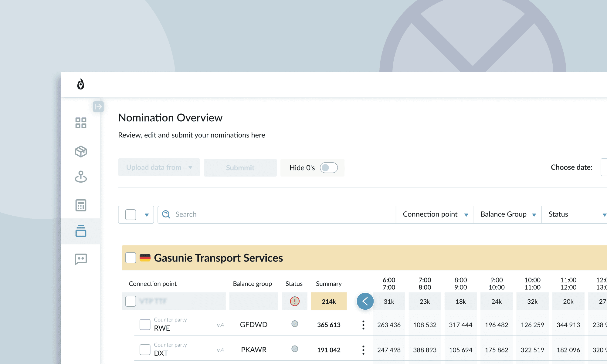Click the 24k cell in the 9:00-10:00 column
Screen dimensions: 607x364
point(497,302)
